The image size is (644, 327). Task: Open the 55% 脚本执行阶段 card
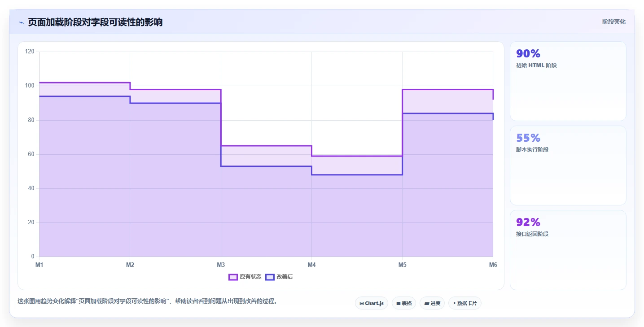pos(568,166)
